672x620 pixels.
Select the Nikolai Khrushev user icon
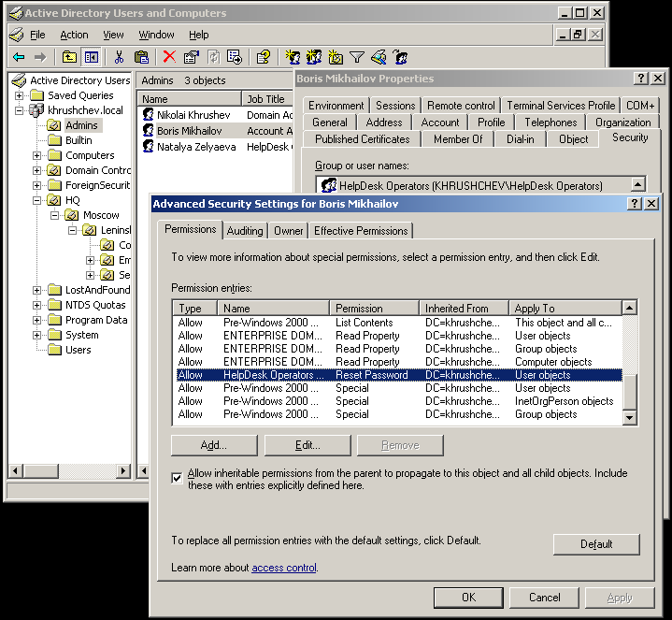coord(149,114)
